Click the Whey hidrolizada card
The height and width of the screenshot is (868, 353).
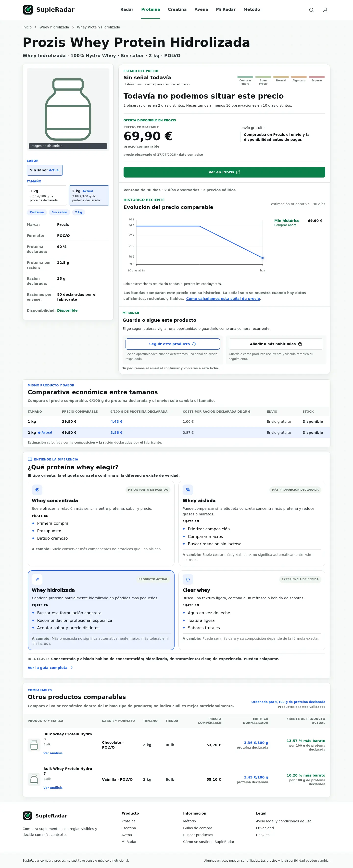pos(101,610)
